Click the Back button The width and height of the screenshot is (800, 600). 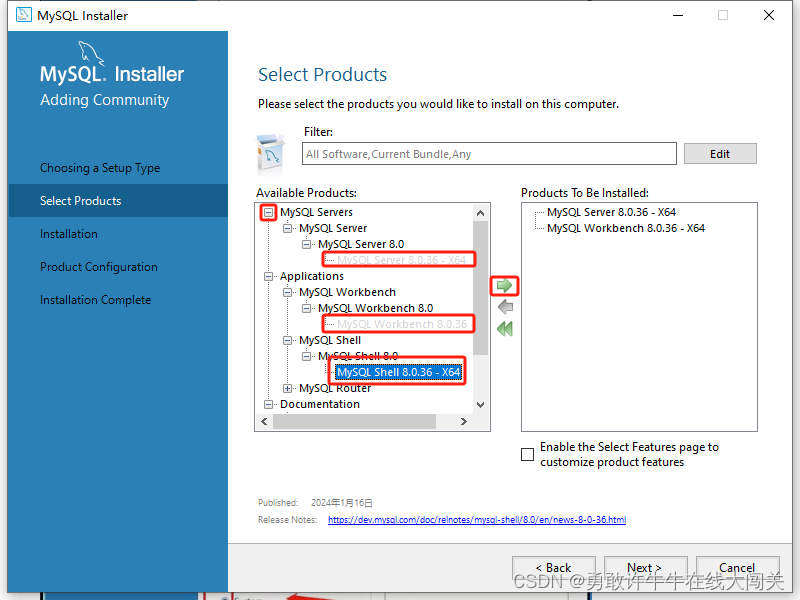554,567
